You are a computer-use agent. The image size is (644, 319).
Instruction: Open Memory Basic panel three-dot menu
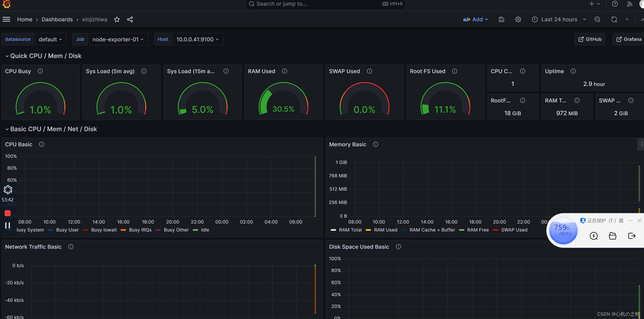coord(641,144)
